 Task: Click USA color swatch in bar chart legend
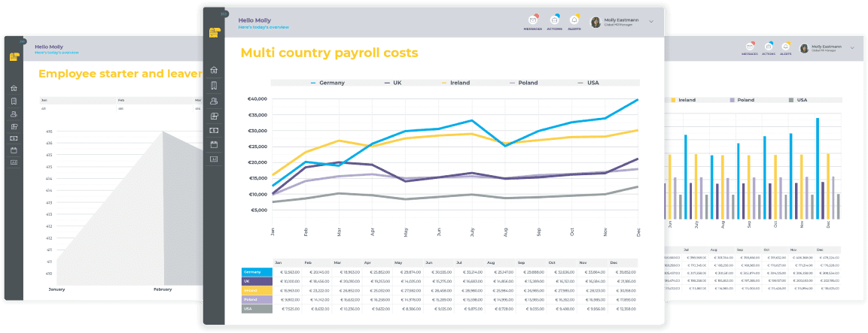click(x=790, y=100)
